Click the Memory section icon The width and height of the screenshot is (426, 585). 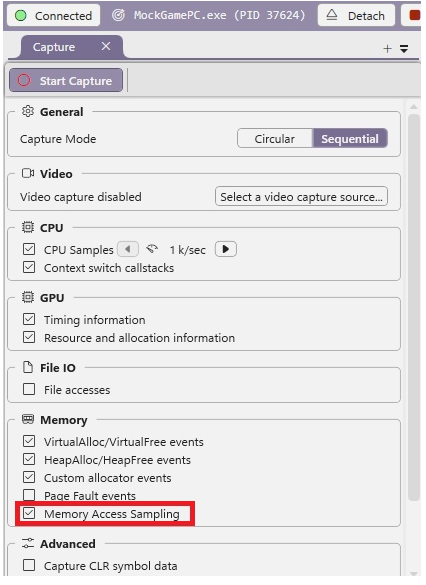pos(28,419)
